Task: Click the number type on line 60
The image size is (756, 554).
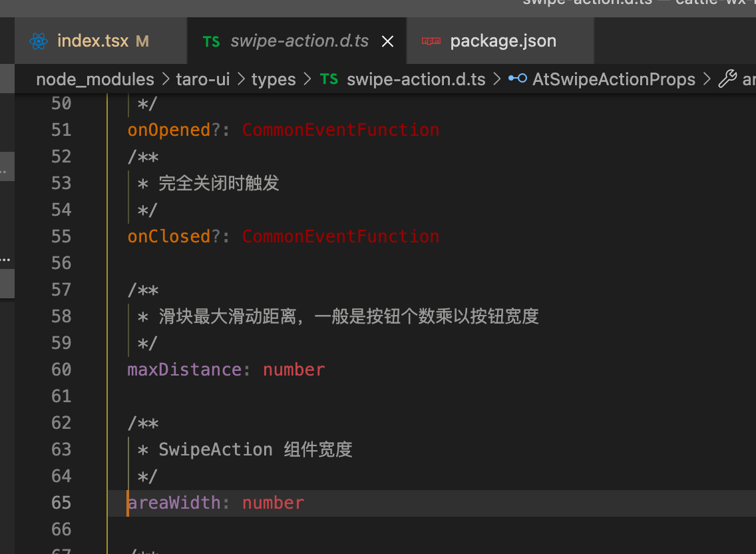Action: (x=294, y=370)
